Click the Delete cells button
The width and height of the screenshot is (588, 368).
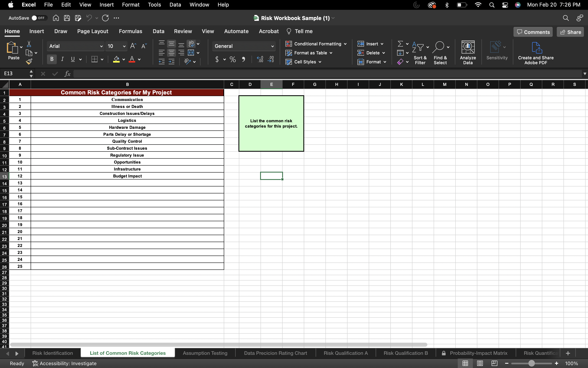[369, 53]
